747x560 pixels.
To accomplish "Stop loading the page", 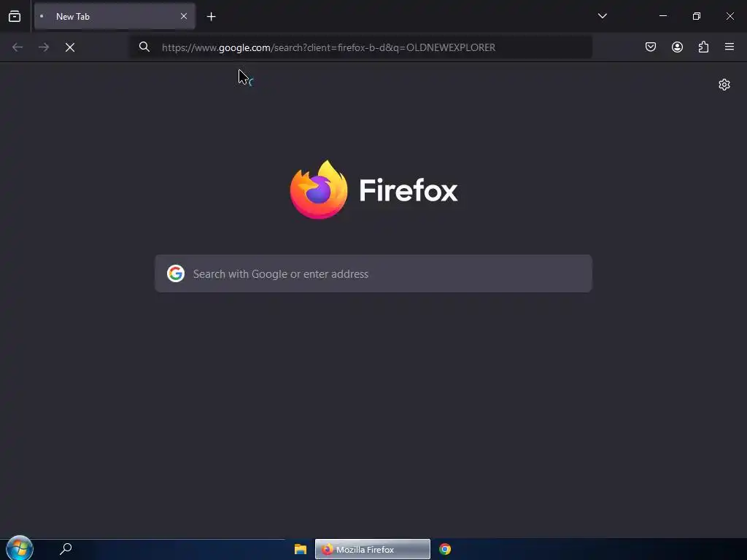I will pos(70,47).
